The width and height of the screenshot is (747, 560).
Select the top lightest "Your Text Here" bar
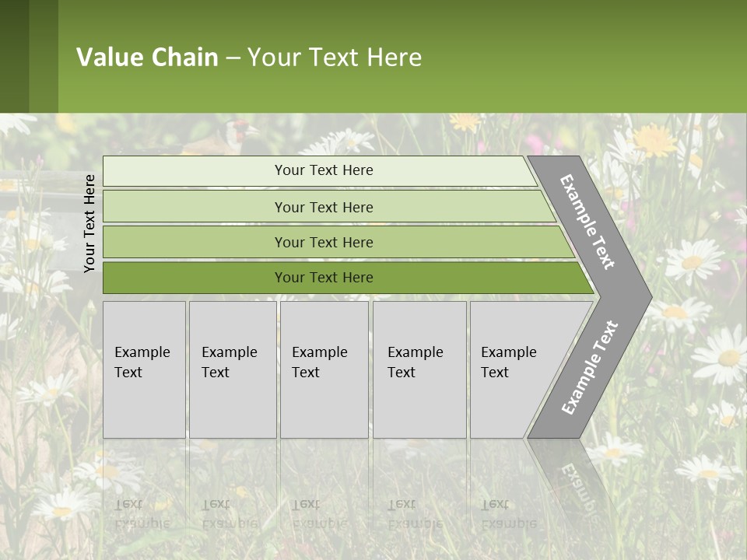[x=323, y=170]
